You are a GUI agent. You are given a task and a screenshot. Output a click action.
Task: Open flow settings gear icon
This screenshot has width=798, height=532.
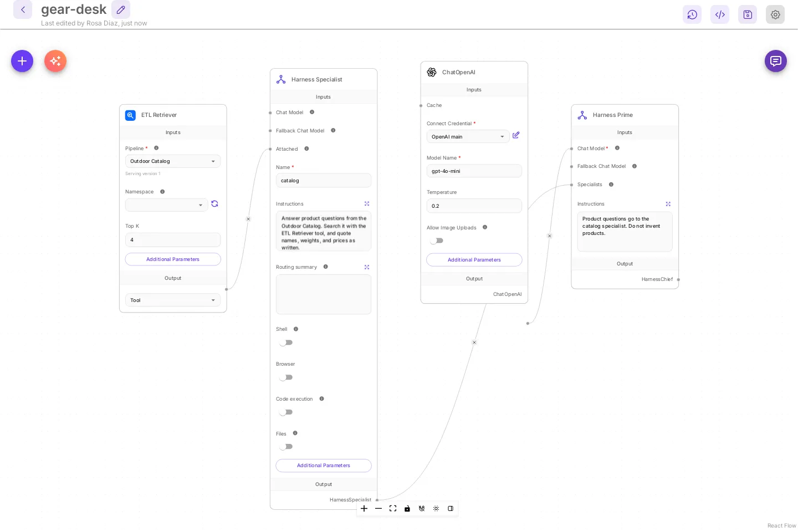click(775, 14)
